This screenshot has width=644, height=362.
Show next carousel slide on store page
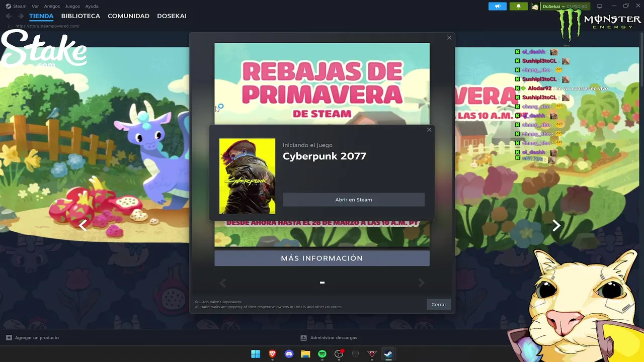[556, 225]
